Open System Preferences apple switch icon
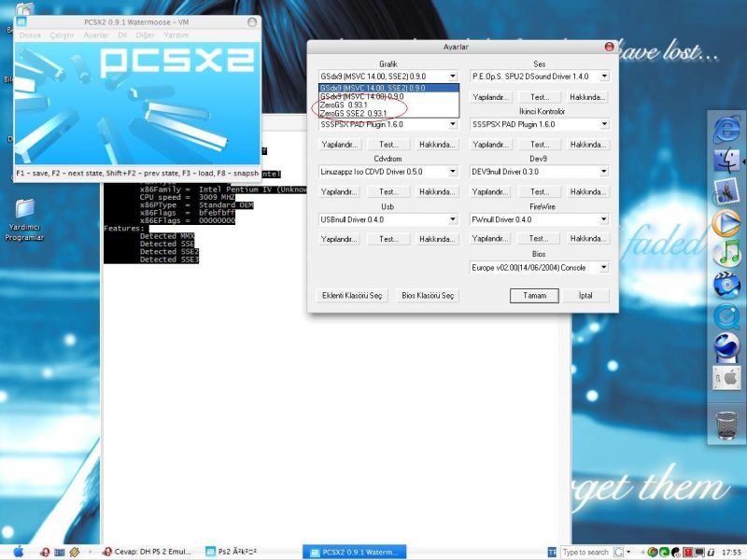The height and width of the screenshot is (560, 747). (x=726, y=379)
